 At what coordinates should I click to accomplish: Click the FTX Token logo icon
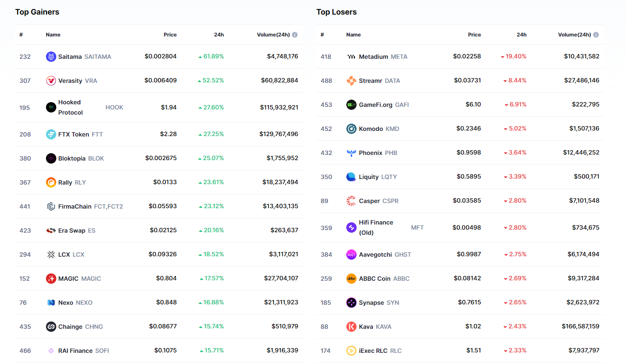coord(51,134)
